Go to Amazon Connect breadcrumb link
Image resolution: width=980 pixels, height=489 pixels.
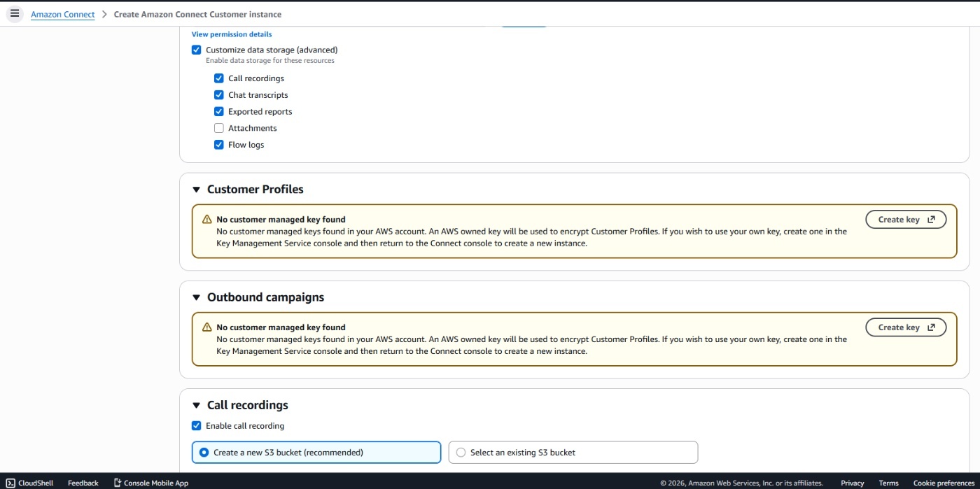(63, 14)
